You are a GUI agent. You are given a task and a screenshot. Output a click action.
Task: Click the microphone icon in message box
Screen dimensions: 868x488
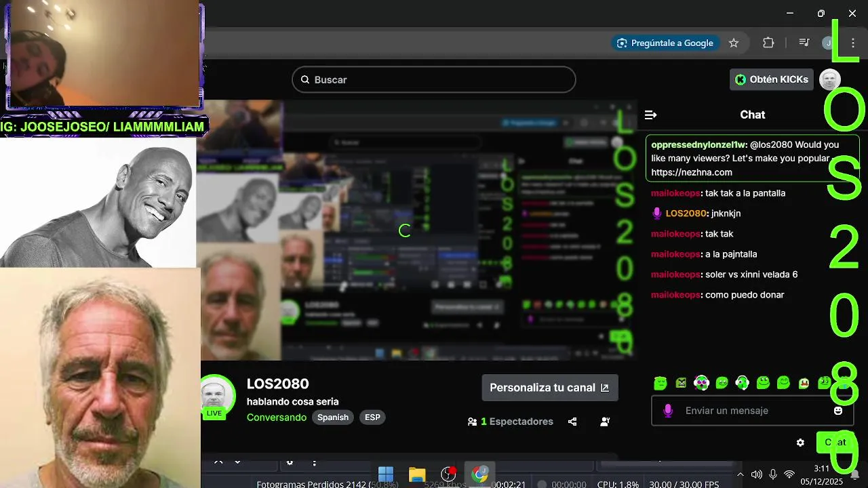668,411
